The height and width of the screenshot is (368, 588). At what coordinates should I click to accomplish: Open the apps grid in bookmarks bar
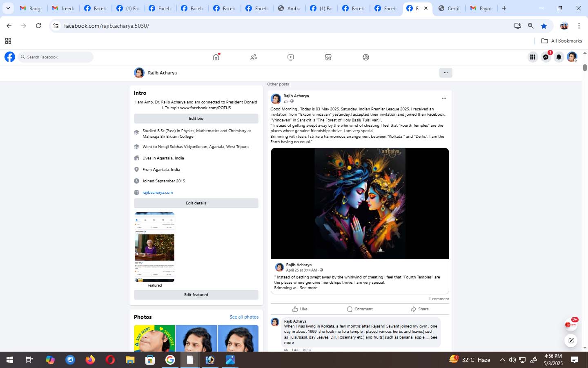[x=8, y=41]
